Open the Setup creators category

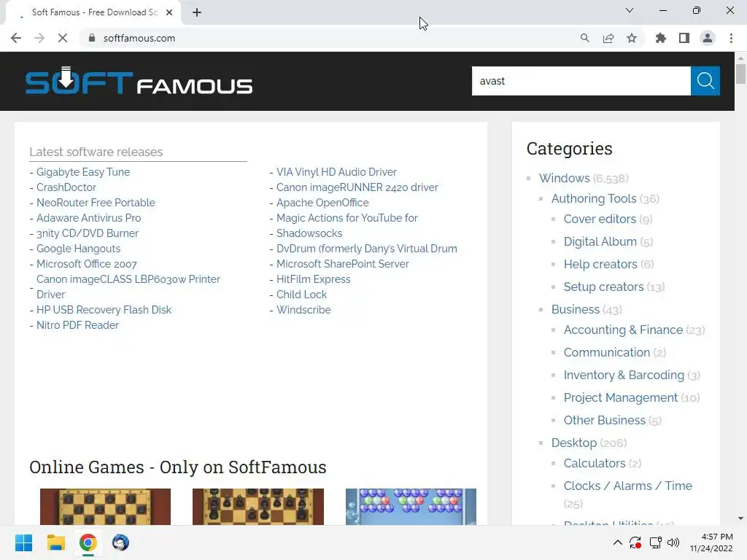(x=603, y=287)
